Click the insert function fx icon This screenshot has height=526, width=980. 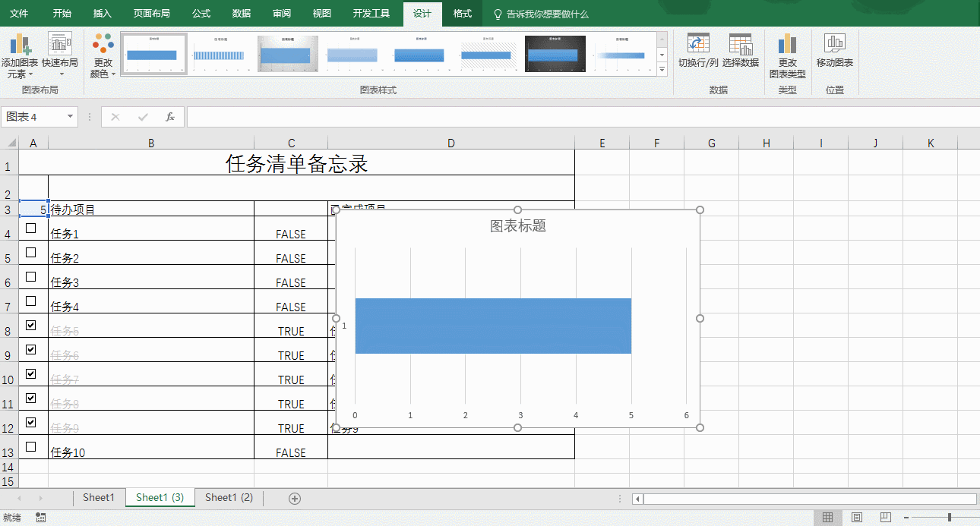click(170, 117)
